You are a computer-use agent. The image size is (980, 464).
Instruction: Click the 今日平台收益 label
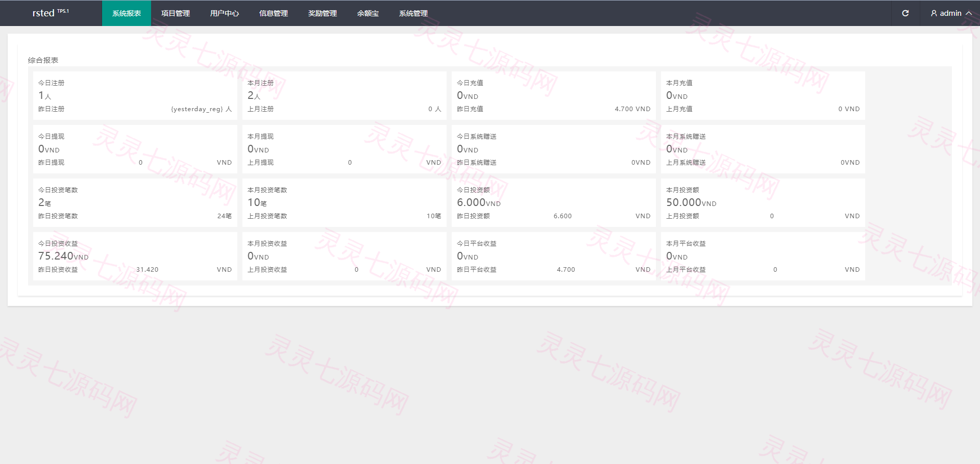pos(476,243)
